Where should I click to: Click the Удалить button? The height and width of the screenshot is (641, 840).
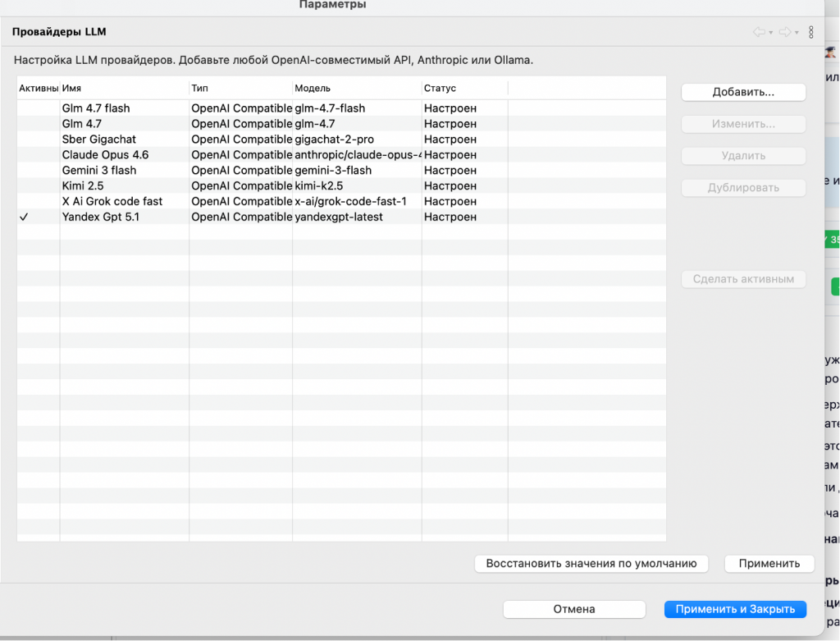(x=743, y=156)
